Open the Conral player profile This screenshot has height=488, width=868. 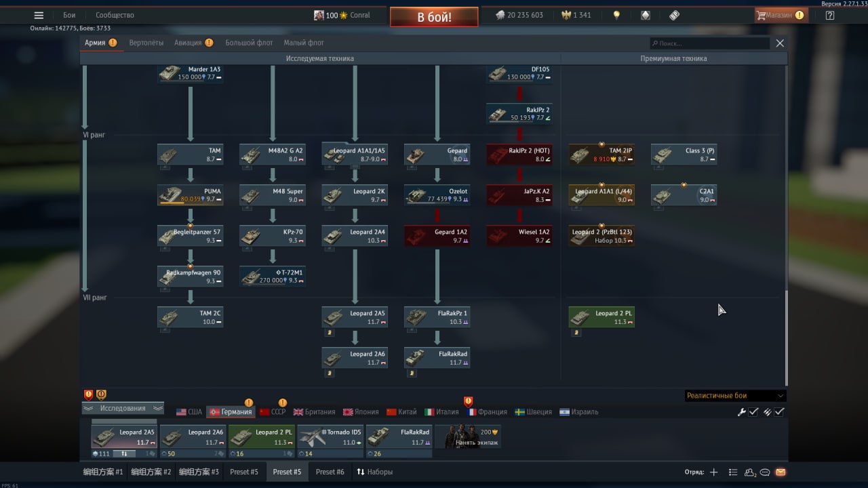[342, 15]
